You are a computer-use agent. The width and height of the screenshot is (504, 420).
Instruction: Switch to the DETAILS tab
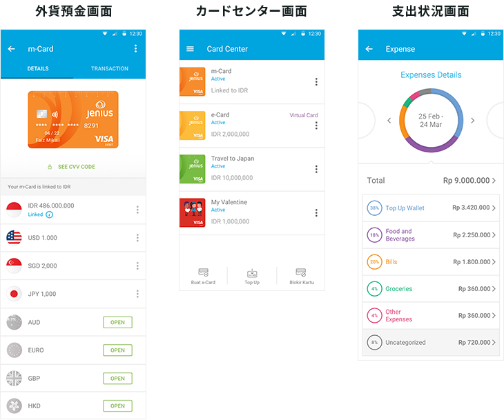point(37,69)
